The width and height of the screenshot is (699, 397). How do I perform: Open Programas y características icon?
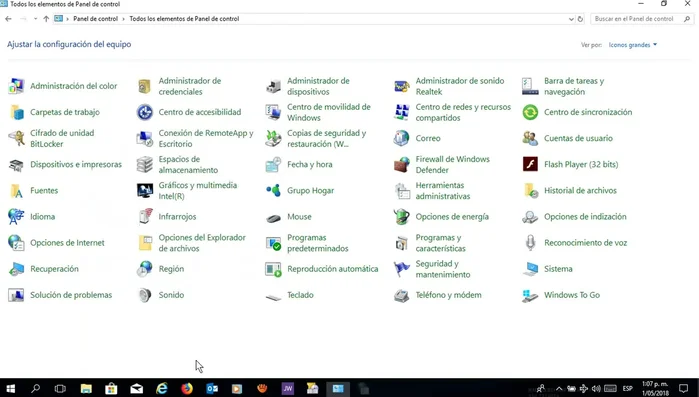pyautogui.click(x=402, y=243)
